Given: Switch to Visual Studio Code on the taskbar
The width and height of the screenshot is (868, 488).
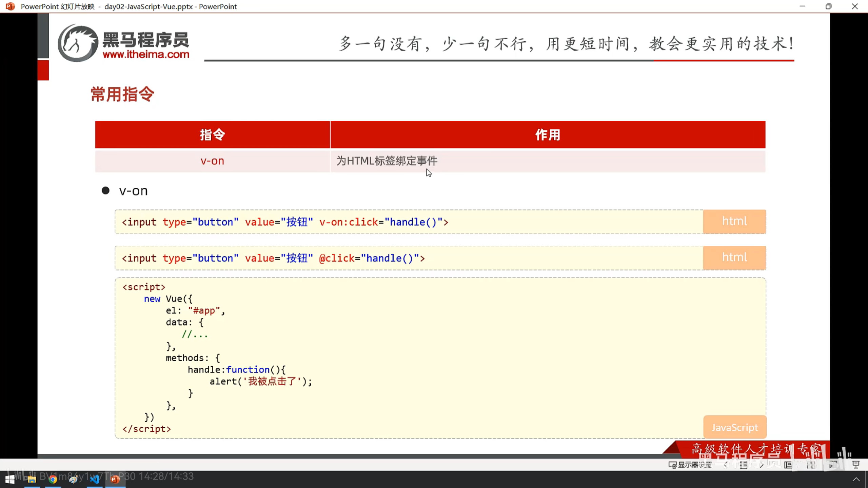Looking at the screenshot, I should point(95,479).
